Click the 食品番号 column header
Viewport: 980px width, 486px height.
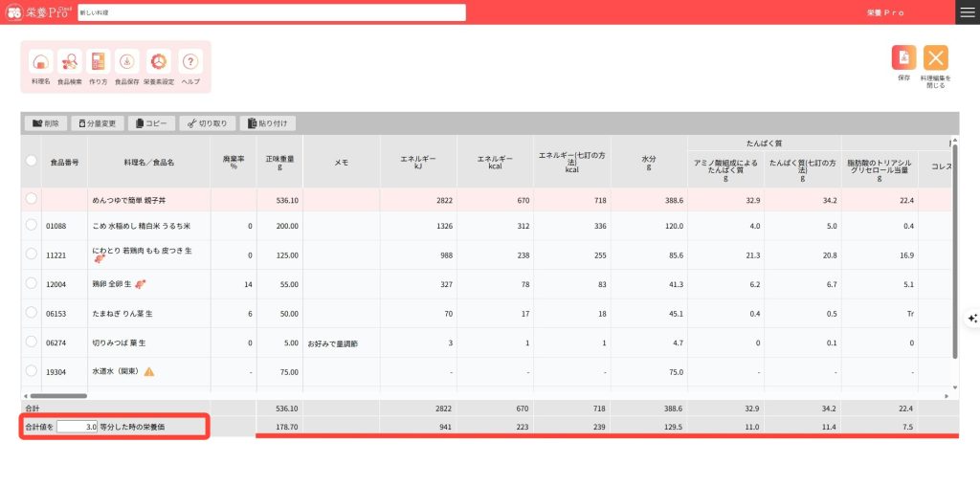pyautogui.click(x=64, y=162)
